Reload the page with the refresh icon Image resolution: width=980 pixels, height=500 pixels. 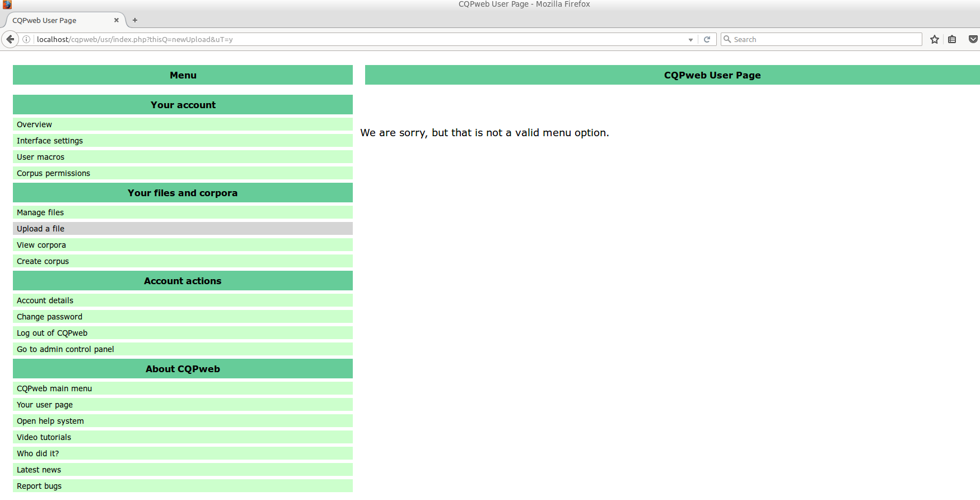click(x=707, y=39)
